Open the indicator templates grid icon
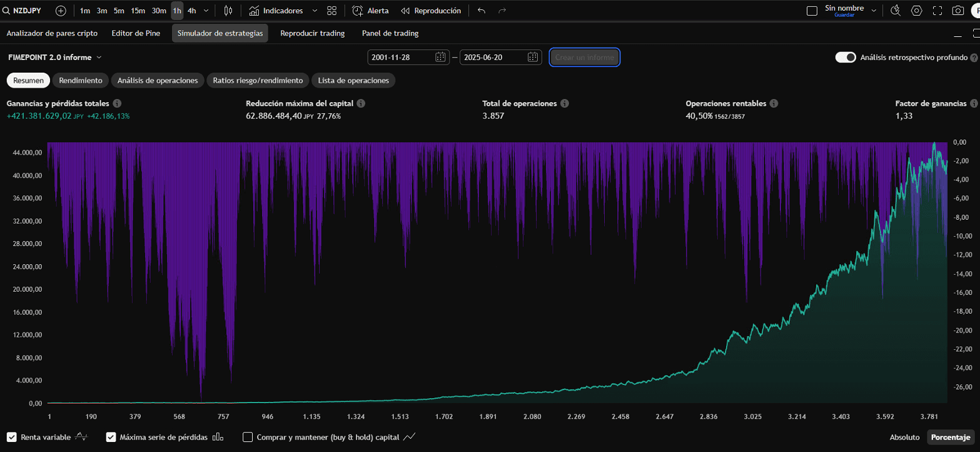This screenshot has width=980, height=452. click(331, 11)
